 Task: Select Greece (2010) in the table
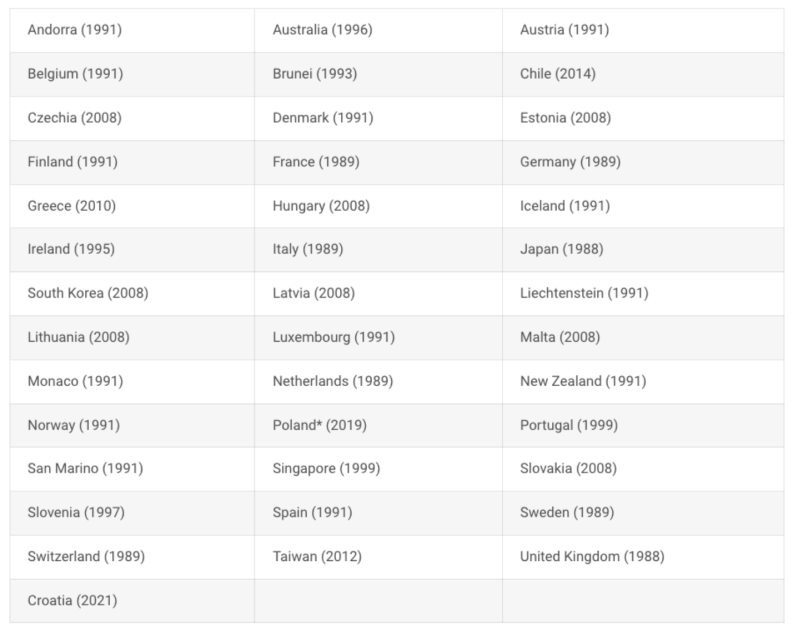tap(72, 206)
